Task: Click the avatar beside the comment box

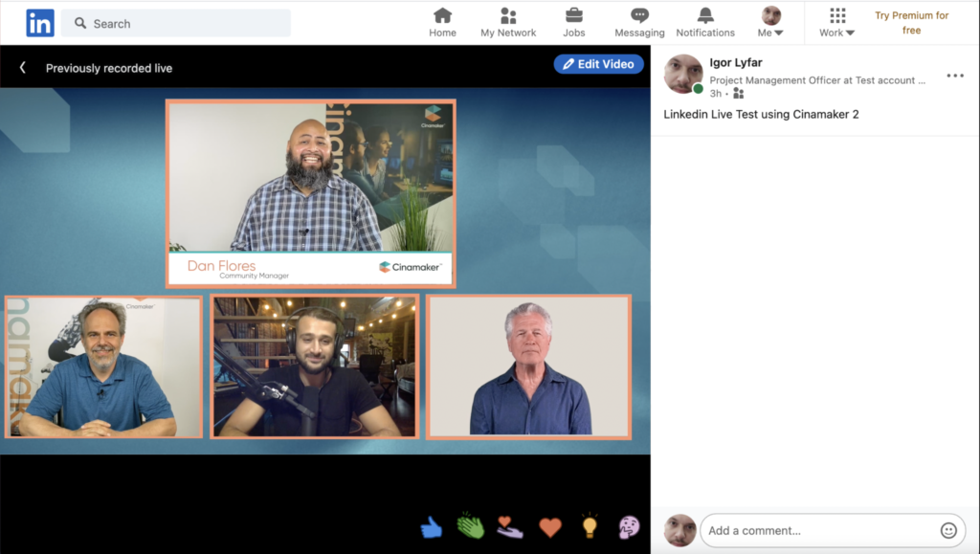Action: click(680, 530)
